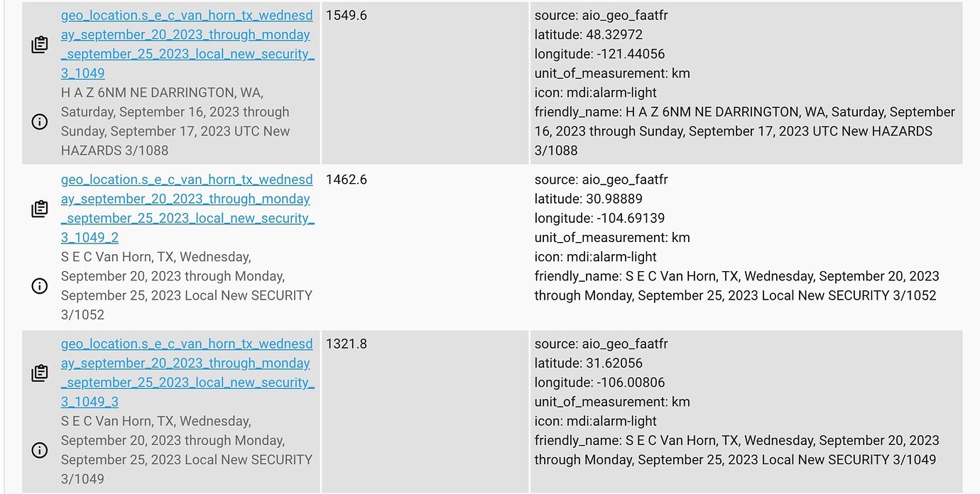
Task: Open info icon for SECURITY 3/1049 entity
Action: click(x=40, y=450)
